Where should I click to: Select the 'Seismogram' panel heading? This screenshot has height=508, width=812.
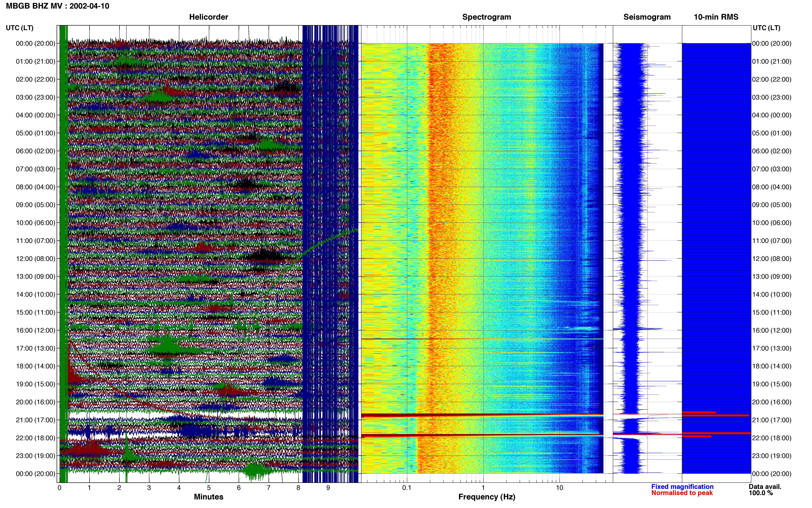647,17
